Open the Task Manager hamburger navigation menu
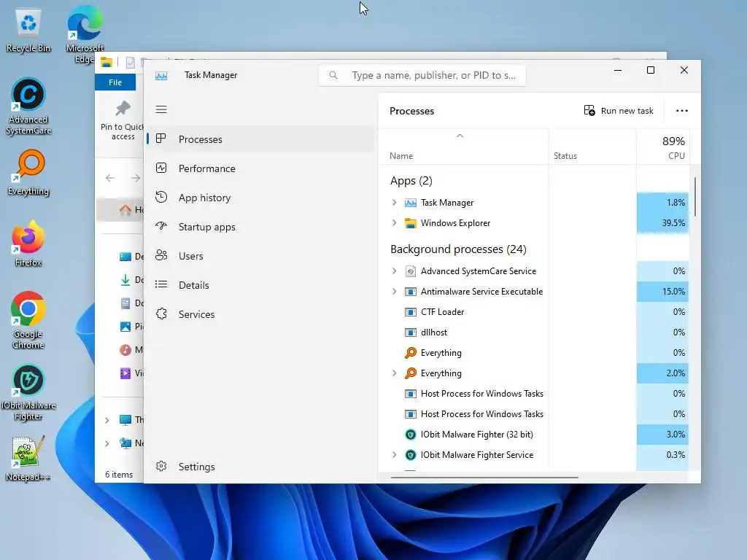The height and width of the screenshot is (560, 747). (x=161, y=109)
